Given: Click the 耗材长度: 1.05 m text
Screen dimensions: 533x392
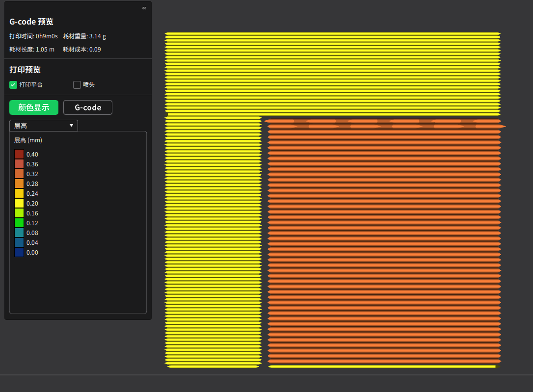Looking at the screenshot, I should click(x=32, y=50).
